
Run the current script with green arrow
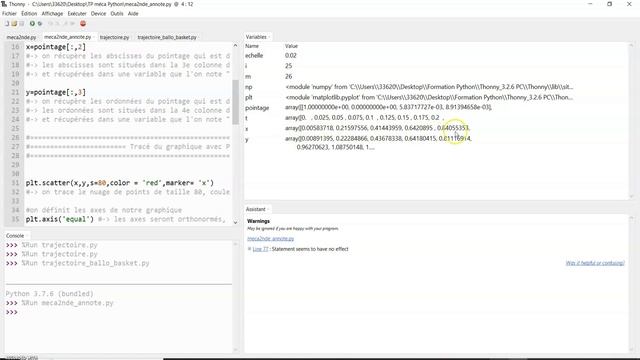click(x=32, y=24)
